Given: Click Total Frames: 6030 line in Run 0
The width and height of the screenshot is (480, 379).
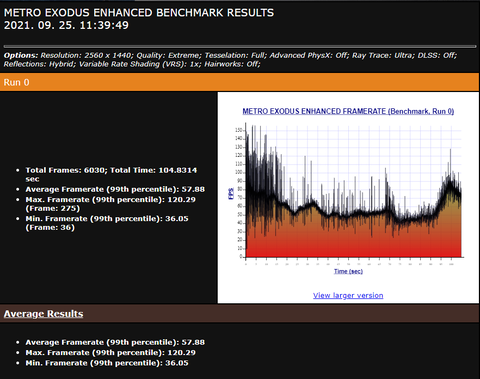Looking at the screenshot, I should pyautogui.click(x=111, y=174).
